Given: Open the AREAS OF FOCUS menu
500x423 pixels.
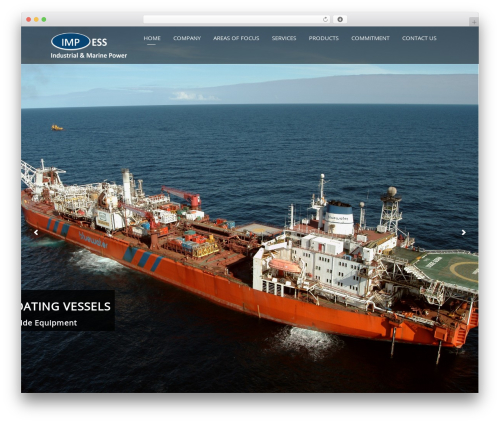Looking at the screenshot, I should 236,38.
